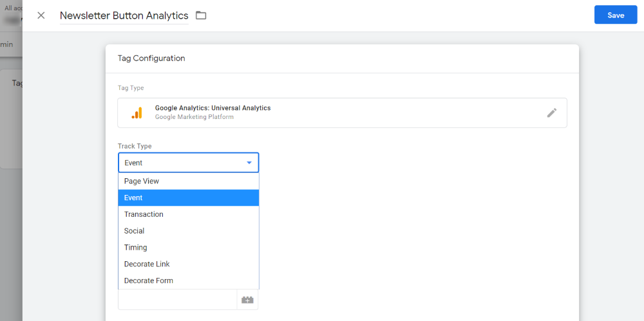Choose Timing from the dropdown list

pyautogui.click(x=189, y=248)
